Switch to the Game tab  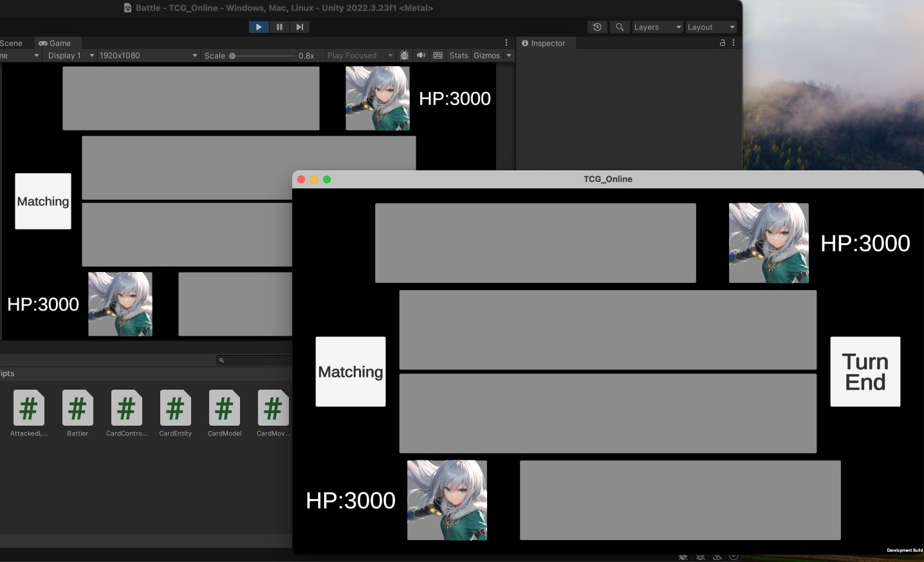click(x=55, y=43)
